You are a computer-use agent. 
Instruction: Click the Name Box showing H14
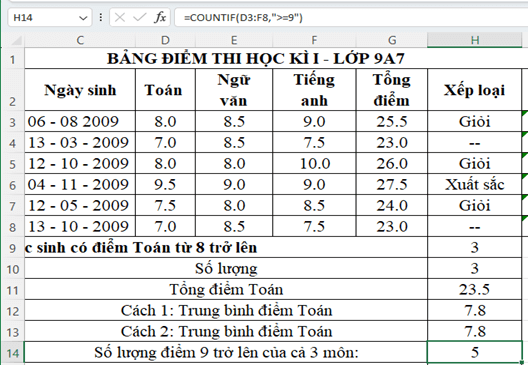pyautogui.click(x=50, y=17)
